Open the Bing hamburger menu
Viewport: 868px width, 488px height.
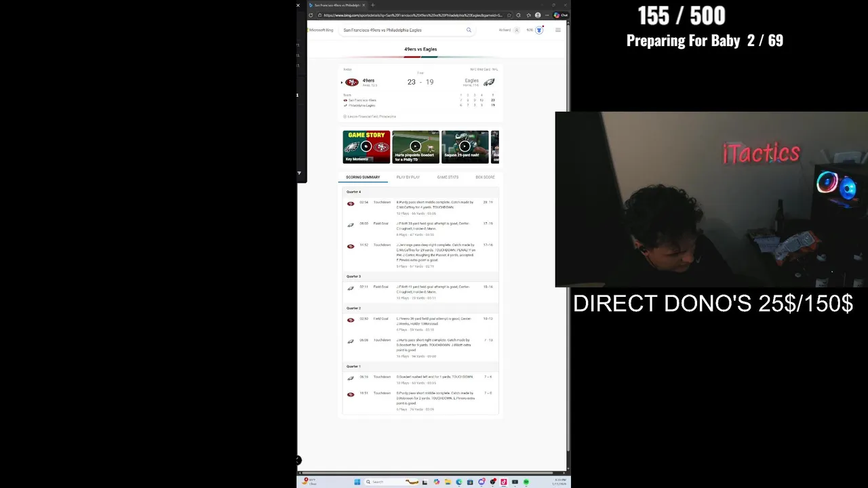(x=558, y=30)
